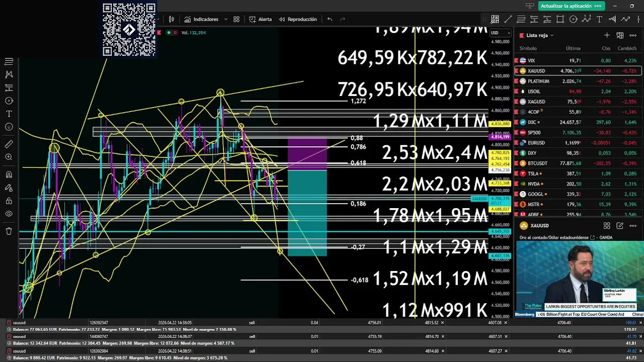Viewport: 644px width, 362px height.
Task: Open line tools in left toolbar
Action: click(9, 61)
